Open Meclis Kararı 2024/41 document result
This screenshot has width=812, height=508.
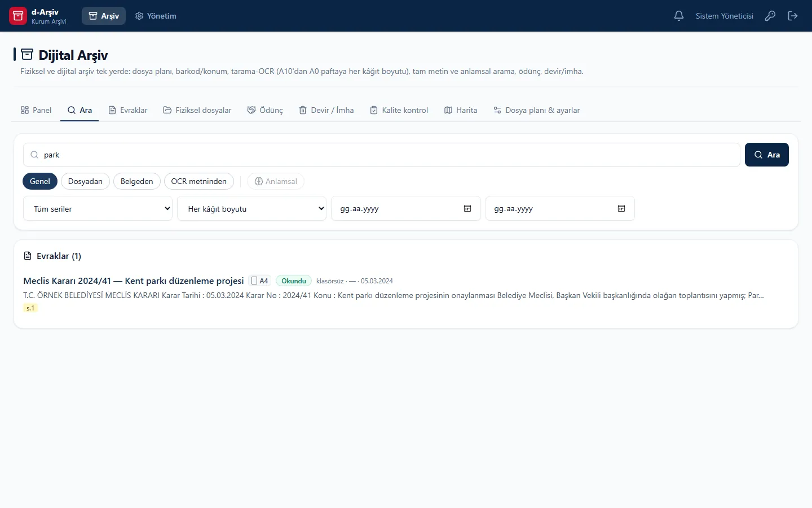[x=134, y=281]
